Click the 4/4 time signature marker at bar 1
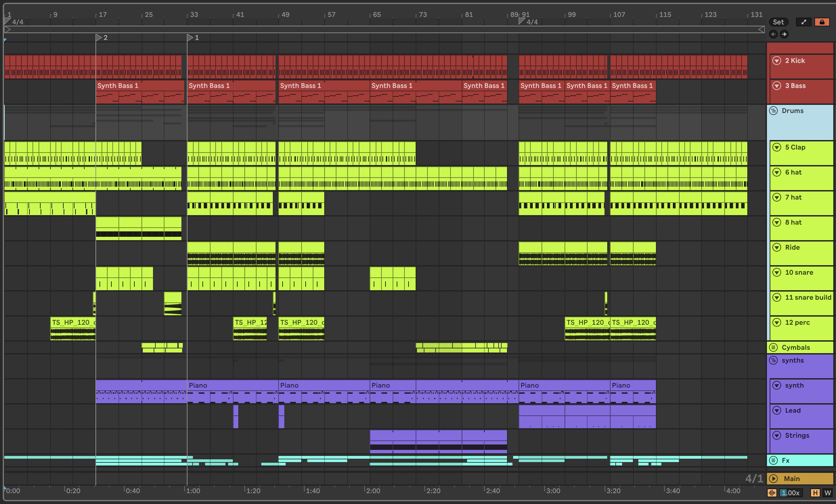The width and height of the screenshot is (836, 504). (18, 22)
